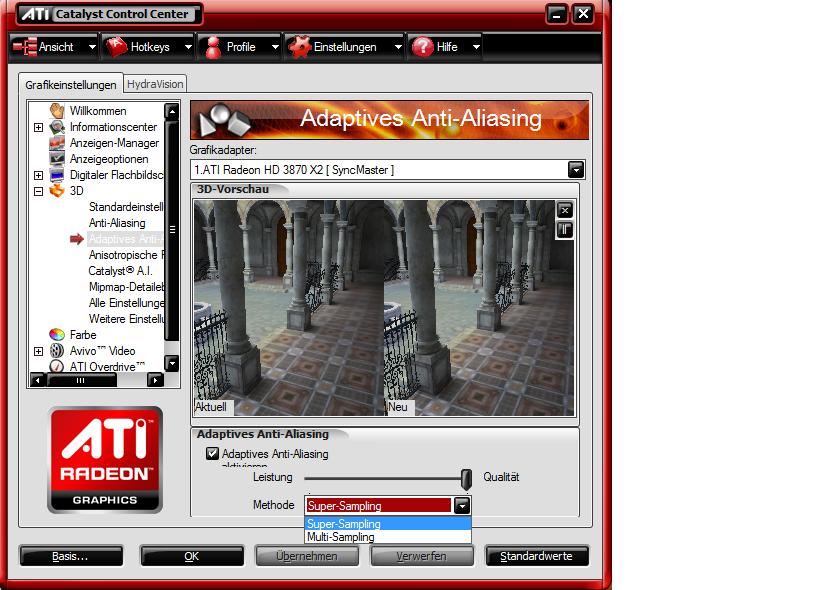Click the Basis... button
The height and width of the screenshot is (590, 840).
click(x=71, y=556)
